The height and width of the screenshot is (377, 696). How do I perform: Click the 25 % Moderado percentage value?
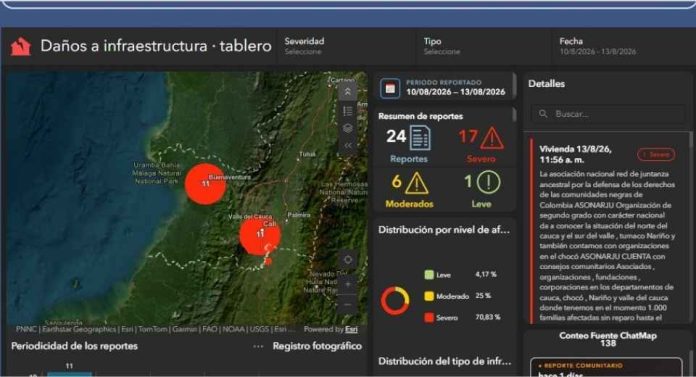(483, 296)
